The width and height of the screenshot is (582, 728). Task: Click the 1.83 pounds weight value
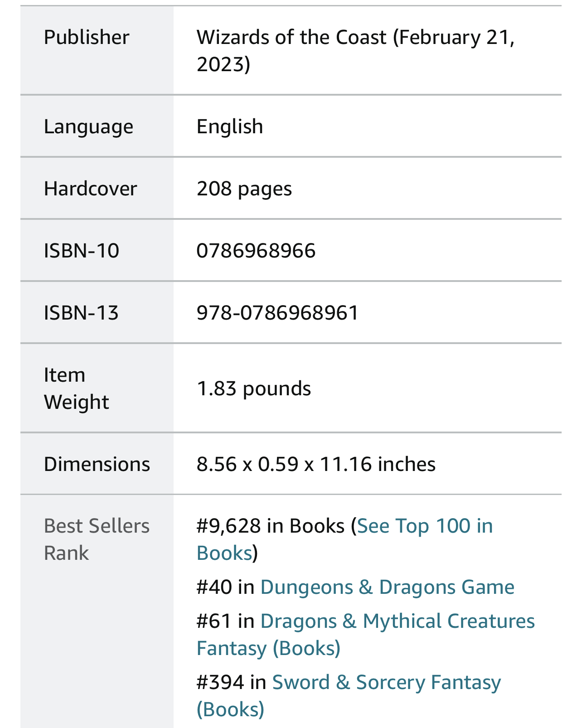point(254,388)
